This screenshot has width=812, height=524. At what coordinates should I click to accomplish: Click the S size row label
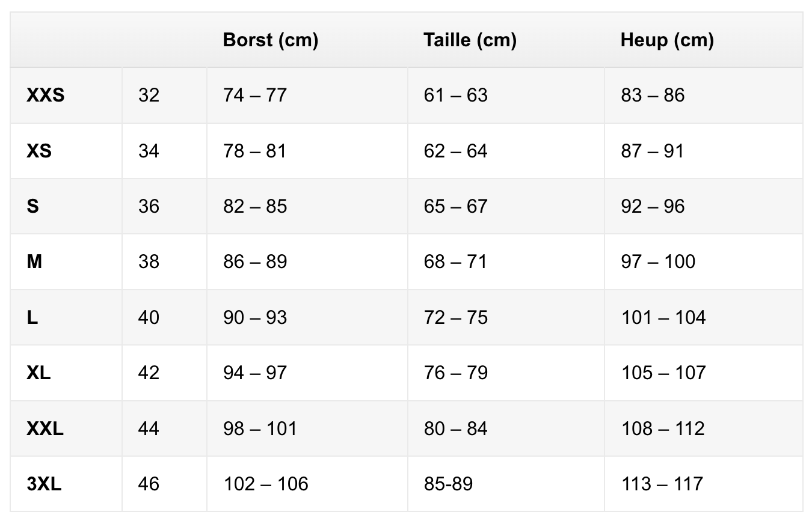tap(33, 206)
